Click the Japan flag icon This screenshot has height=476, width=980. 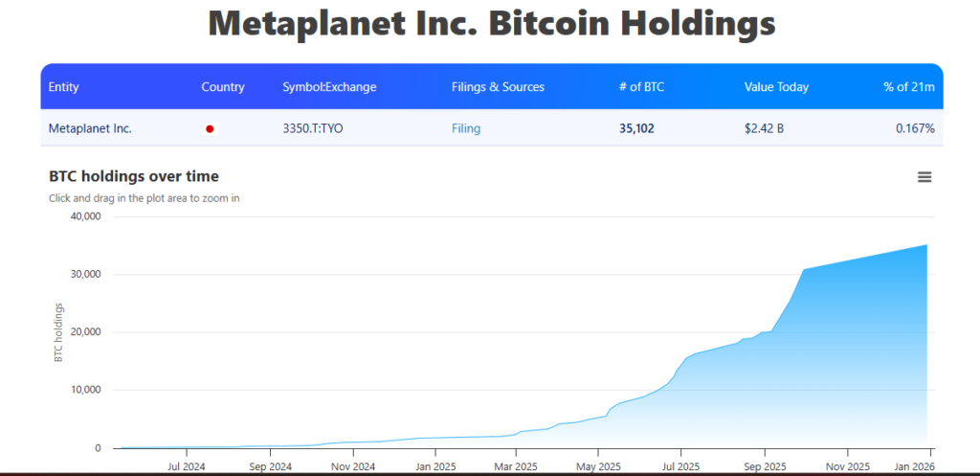click(x=210, y=128)
